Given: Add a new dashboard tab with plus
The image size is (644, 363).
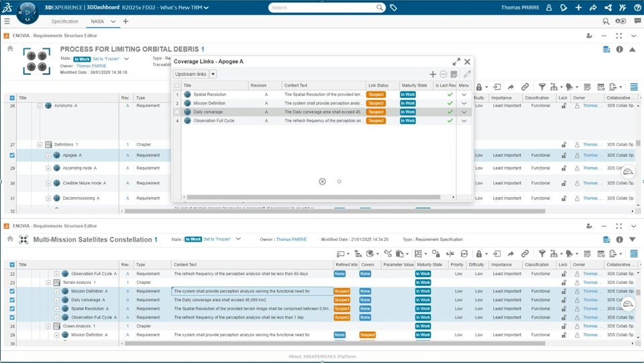Looking at the screenshot, I should pyautogui.click(x=125, y=21).
